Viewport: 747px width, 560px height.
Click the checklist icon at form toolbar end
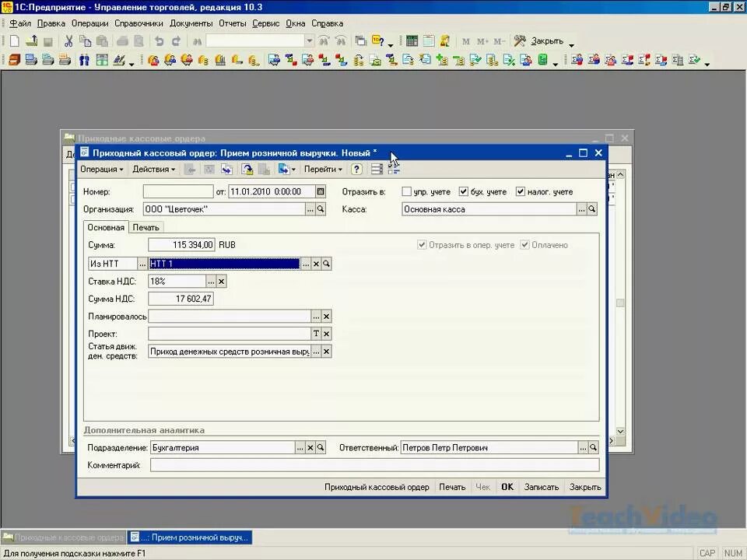click(394, 169)
